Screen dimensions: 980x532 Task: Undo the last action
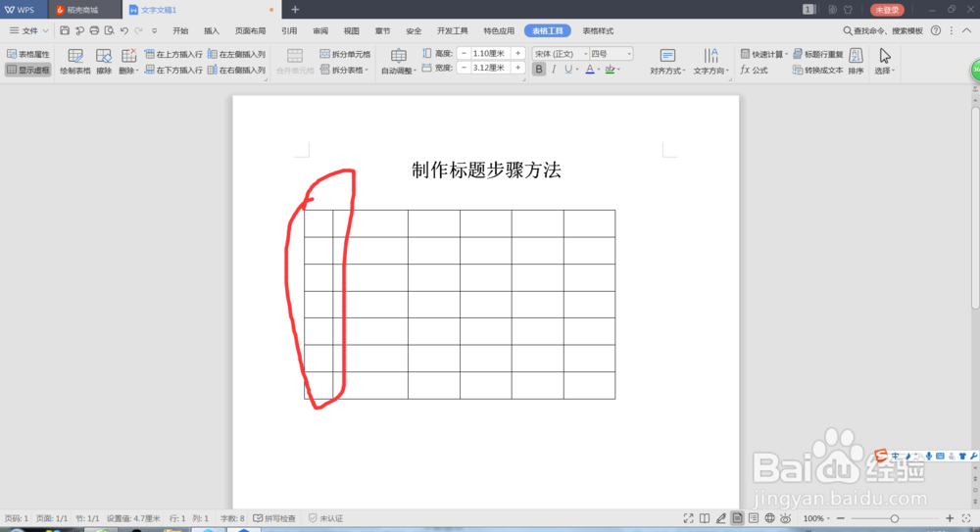pyautogui.click(x=124, y=30)
